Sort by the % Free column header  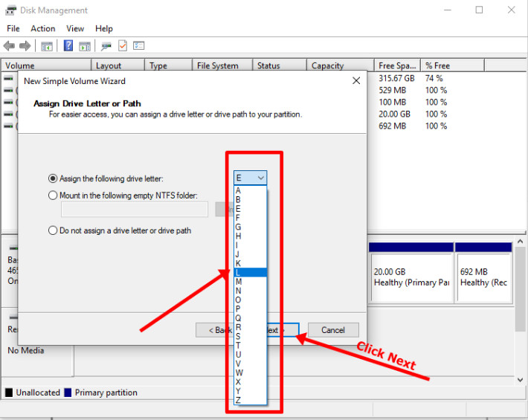tap(453, 65)
